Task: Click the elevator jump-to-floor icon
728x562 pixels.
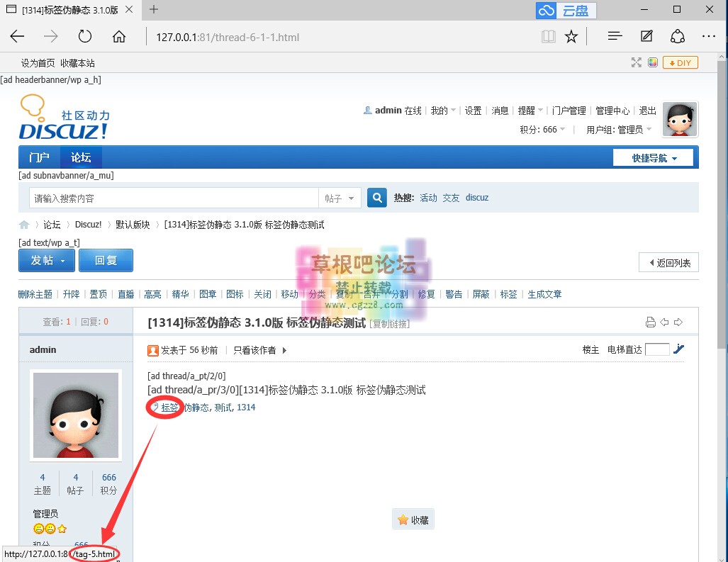Action: (679, 349)
